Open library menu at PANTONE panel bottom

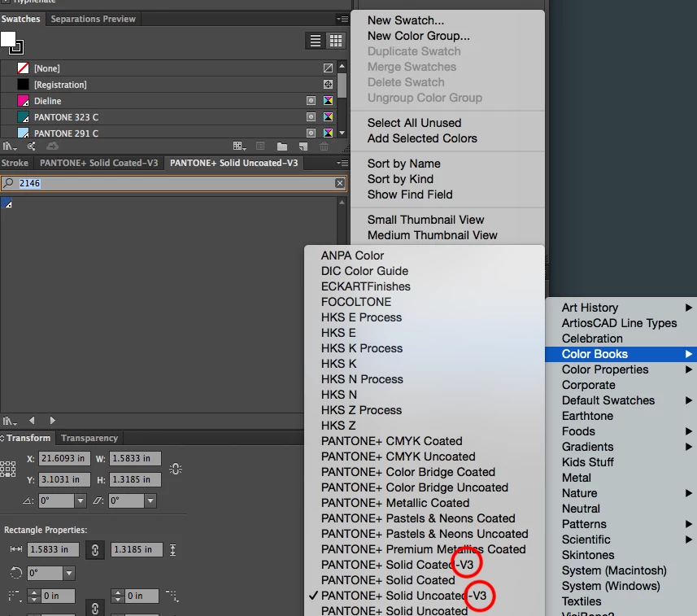click(9, 421)
